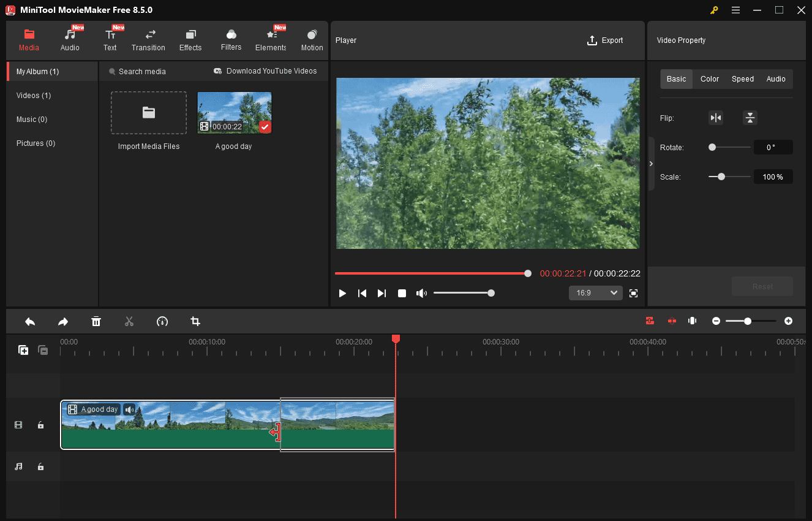
Task: Collapse the Video Property panel with the chevron
Action: [x=651, y=164]
